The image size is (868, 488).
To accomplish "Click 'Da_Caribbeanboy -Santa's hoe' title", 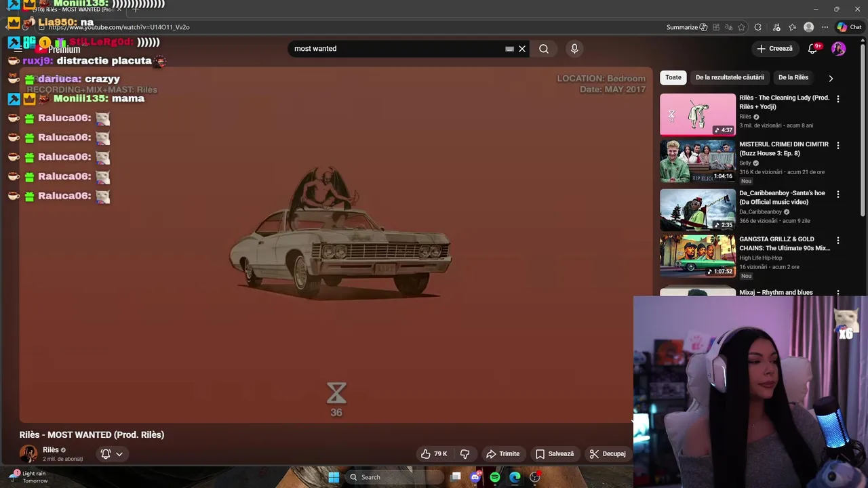I will (782, 197).
